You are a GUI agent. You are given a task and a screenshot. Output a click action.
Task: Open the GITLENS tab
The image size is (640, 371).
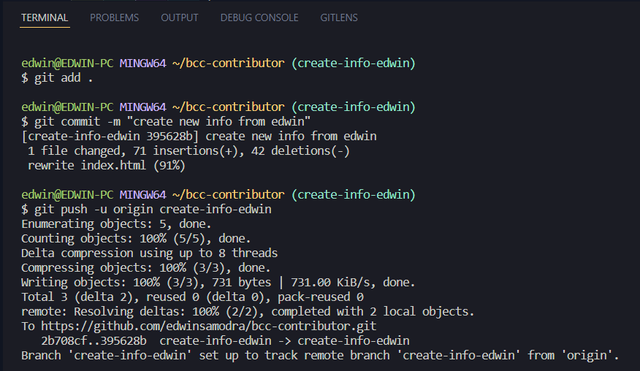click(x=339, y=18)
